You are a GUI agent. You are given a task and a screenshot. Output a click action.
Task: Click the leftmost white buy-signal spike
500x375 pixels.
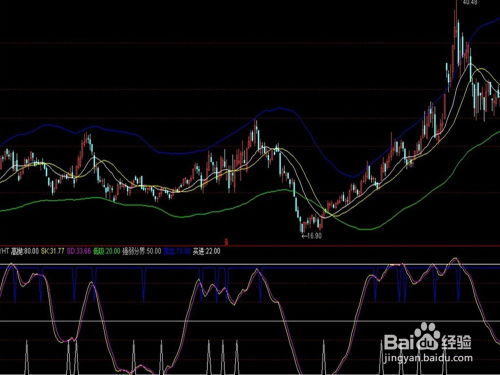tap(27, 357)
